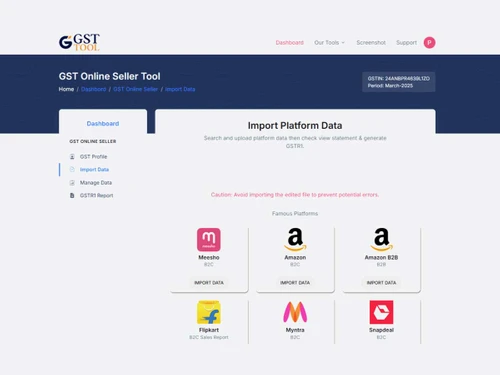500x375 pixels.
Task: Open GST Profile in sidebar
Action: click(x=93, y=157)
